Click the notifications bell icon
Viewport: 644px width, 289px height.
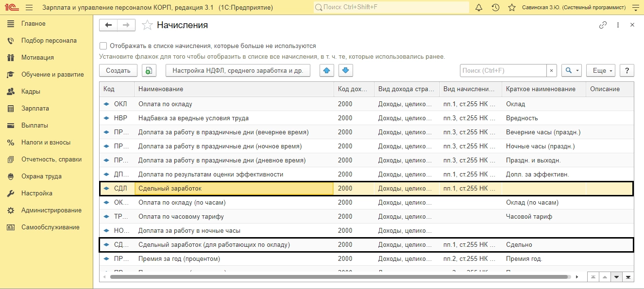(x=479, y=8)
